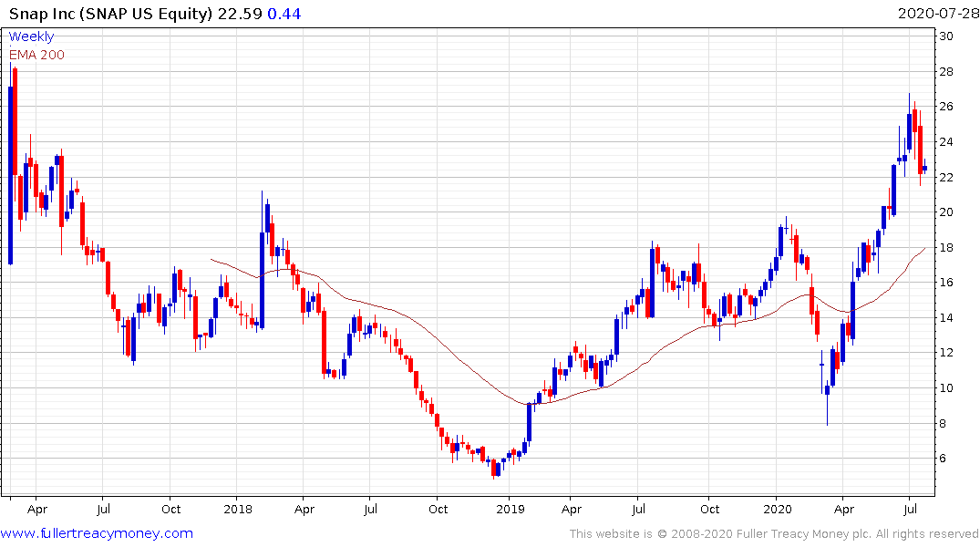Click the Snap Inc chart title
980x547 pixels.
coord(110,14)
